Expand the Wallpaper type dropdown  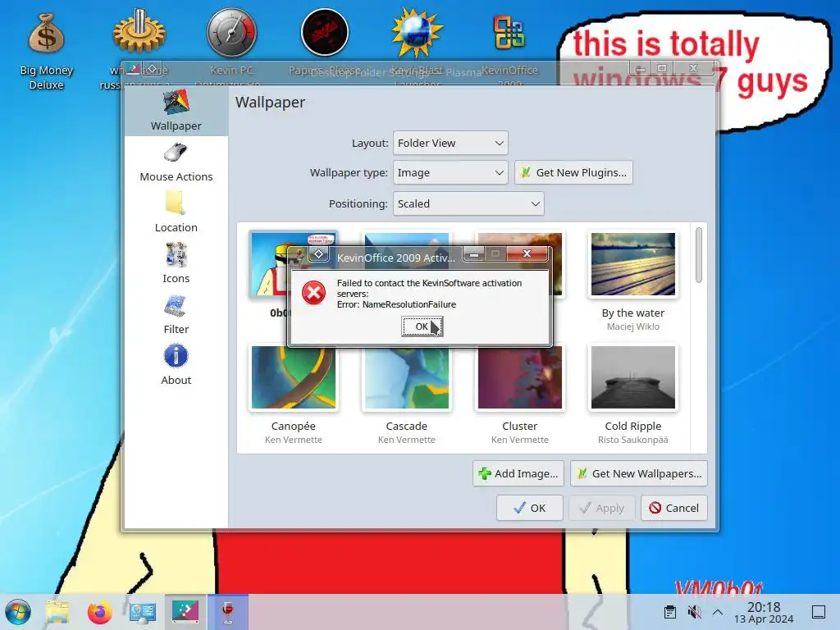pos(450,172)
